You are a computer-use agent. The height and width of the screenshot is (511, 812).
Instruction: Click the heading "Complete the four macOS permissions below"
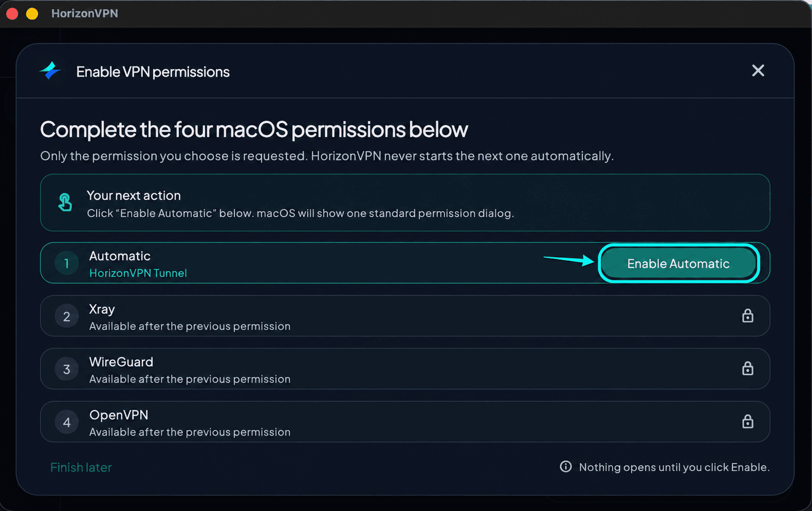point(254,129)
